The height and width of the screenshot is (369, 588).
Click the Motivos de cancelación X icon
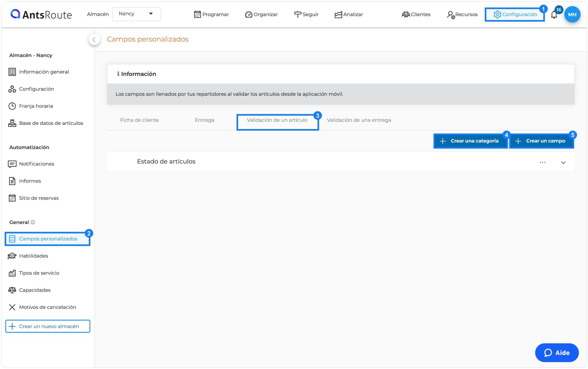pyautogui.click(x=12, y=307)
